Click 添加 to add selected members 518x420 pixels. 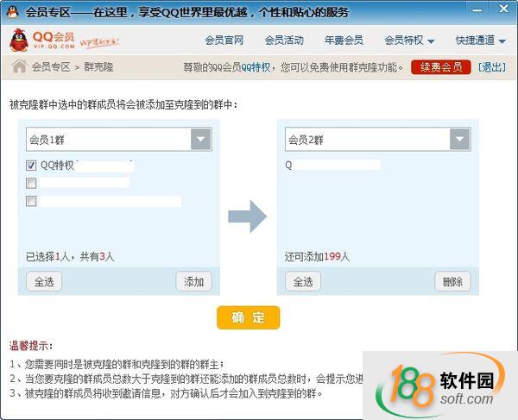point(193,281)
